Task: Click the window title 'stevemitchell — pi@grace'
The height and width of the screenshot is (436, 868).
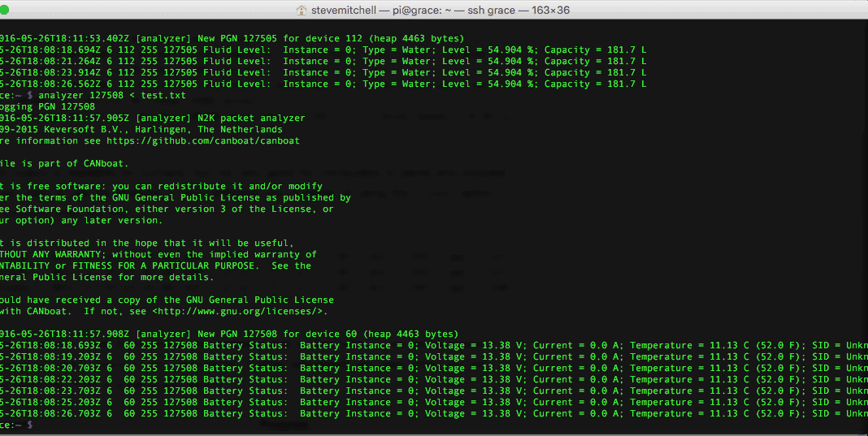Action: (440, 10)
